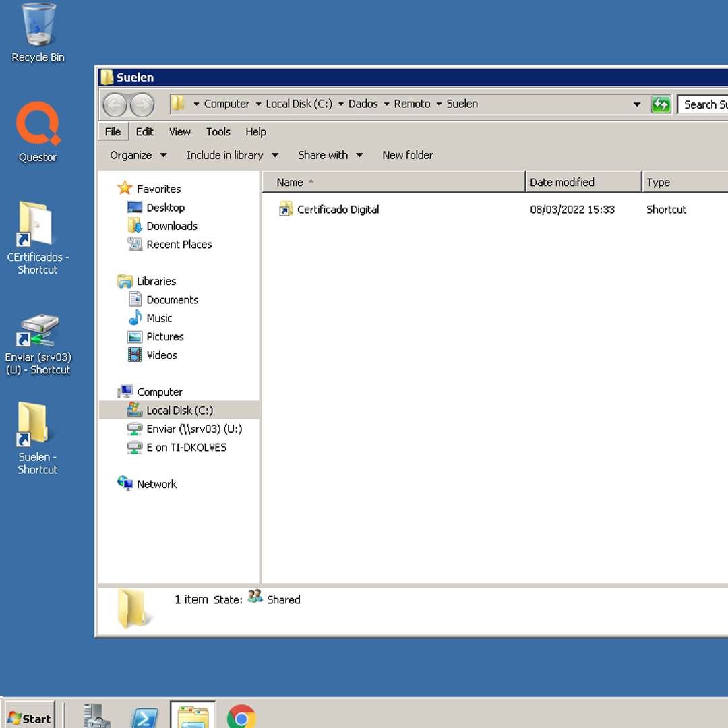
Task: Click the refresh button beside address bar
Action: 661,104
